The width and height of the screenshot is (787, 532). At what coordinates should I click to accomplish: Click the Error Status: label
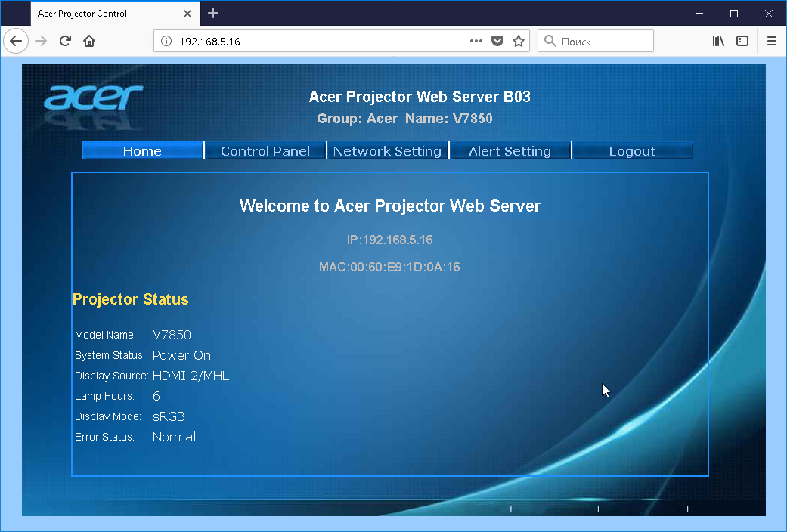[105, 437]
